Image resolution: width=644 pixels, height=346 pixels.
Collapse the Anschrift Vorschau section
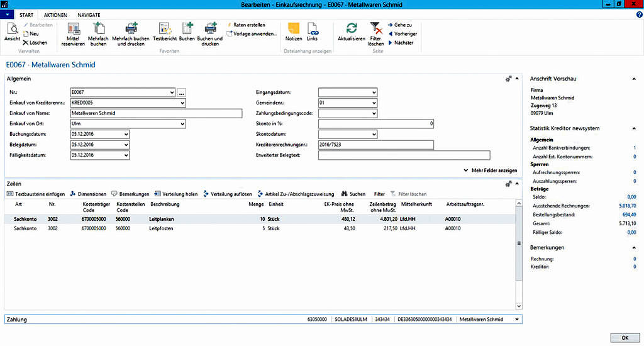tap(633, 79)
